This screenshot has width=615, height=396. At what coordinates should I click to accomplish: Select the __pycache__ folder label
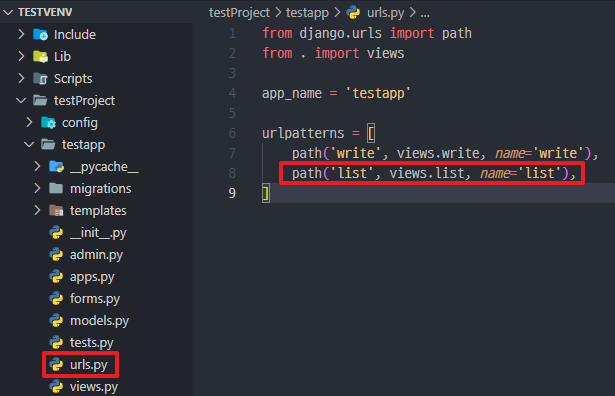point(104,167)
